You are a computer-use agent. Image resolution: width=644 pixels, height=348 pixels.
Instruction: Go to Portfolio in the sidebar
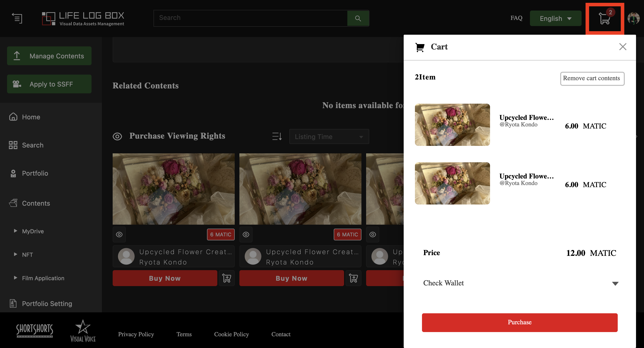[35, 173]
